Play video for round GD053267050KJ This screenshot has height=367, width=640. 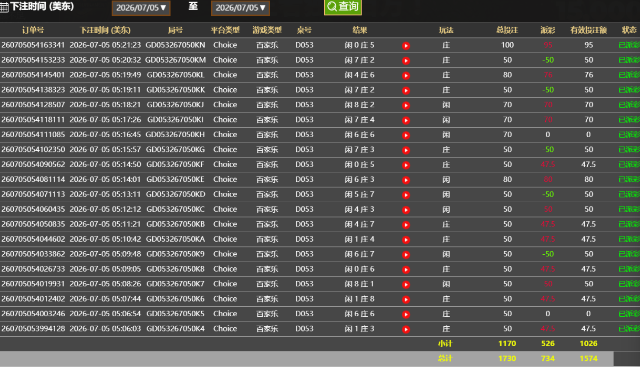coord(406,105)
